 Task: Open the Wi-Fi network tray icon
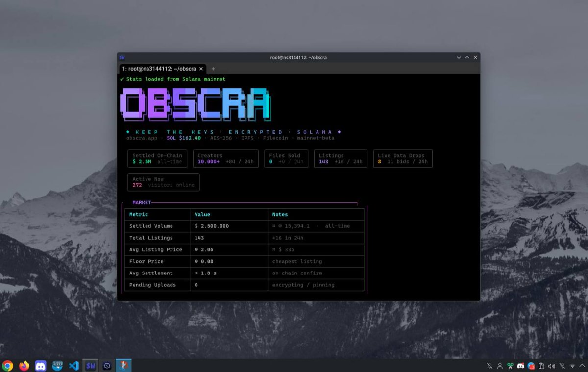tap(572, 366)
